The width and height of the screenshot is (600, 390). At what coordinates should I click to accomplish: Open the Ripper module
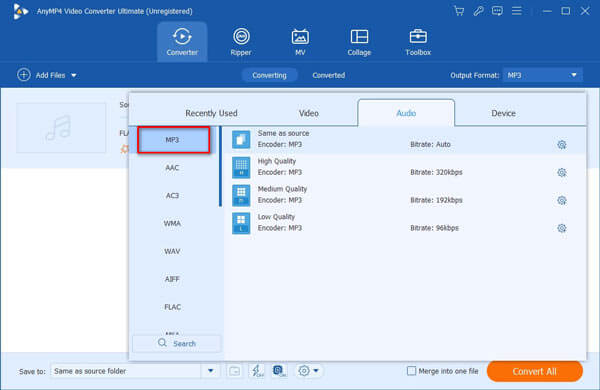(x=241, y=42)
